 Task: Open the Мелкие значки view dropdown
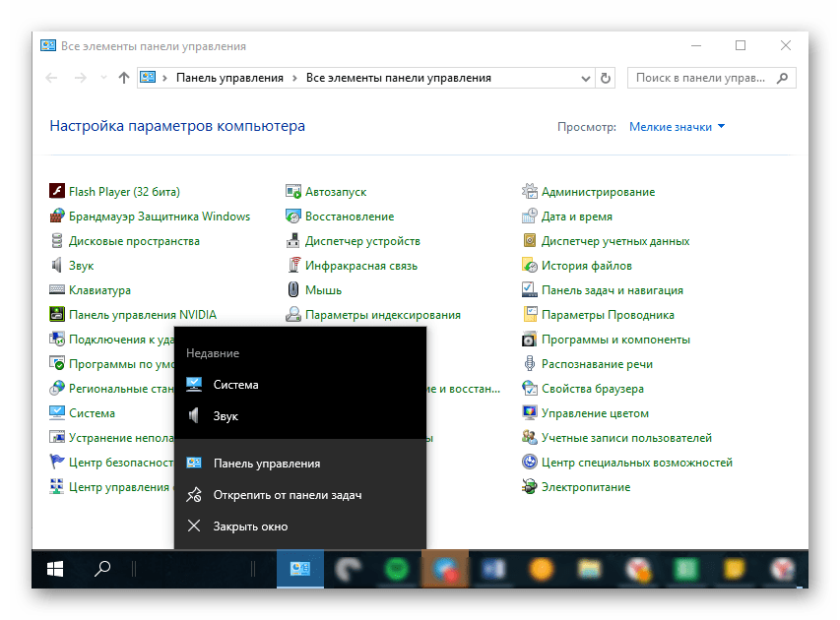click(677, 127)
